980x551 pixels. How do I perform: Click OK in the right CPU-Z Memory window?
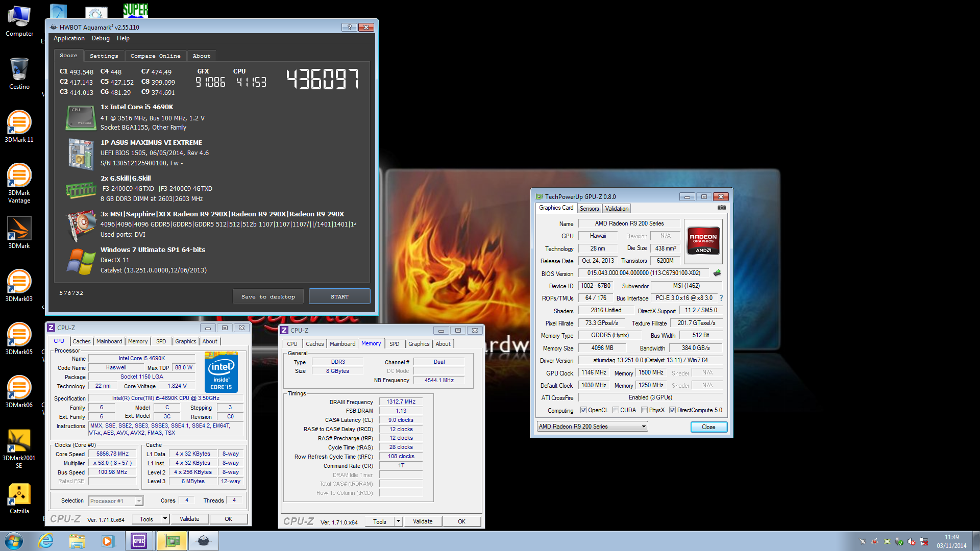pos(461,521)
